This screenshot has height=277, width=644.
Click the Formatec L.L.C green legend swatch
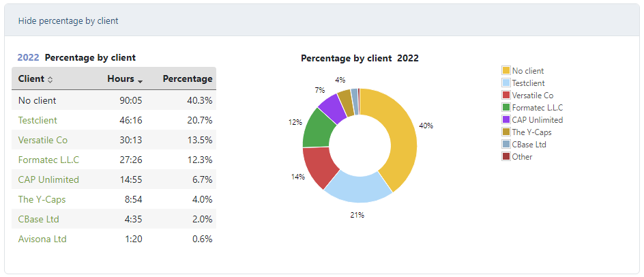506,107
